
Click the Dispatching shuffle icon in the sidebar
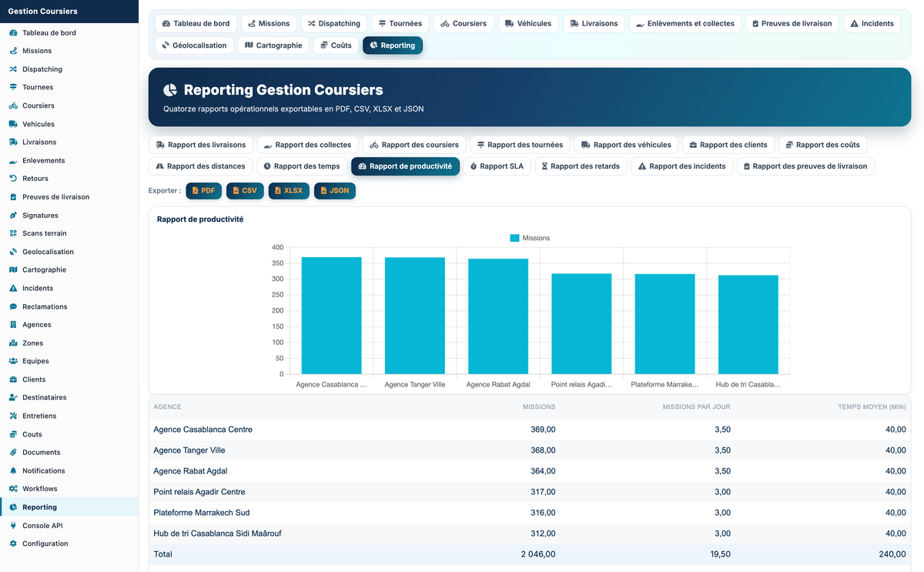tap(13, 69)
